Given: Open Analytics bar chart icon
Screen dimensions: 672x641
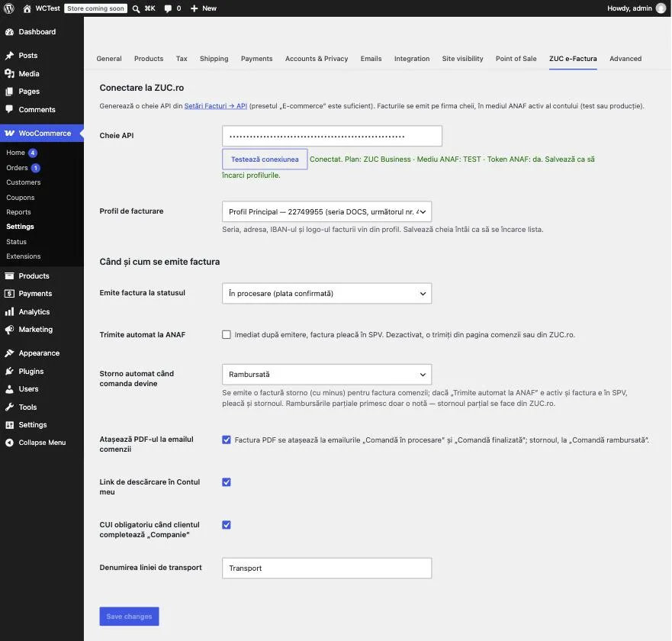Looking at the screenshot, I should (9, 311).
